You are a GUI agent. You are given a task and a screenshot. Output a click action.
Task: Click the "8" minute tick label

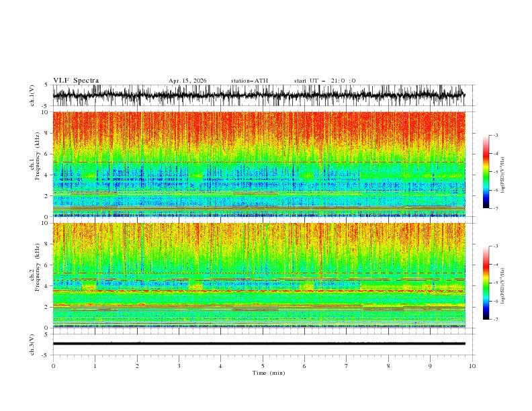point(388,366)
